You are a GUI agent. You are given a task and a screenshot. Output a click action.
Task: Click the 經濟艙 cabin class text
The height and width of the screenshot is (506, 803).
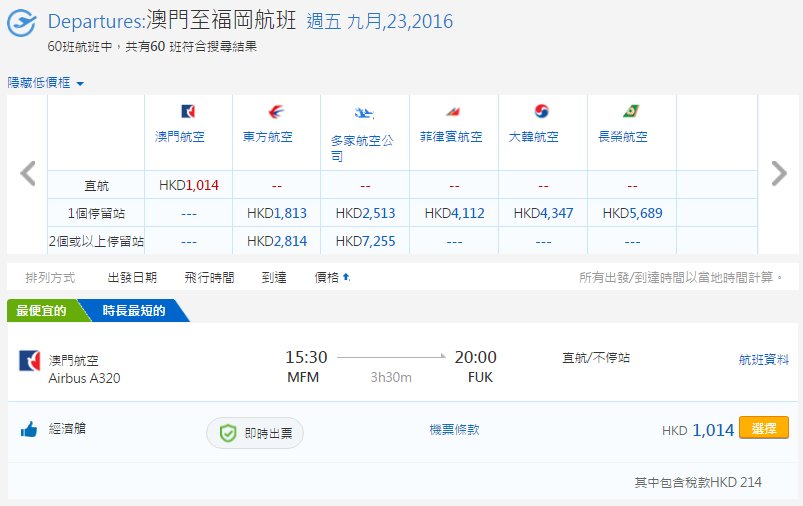point(67,428)
